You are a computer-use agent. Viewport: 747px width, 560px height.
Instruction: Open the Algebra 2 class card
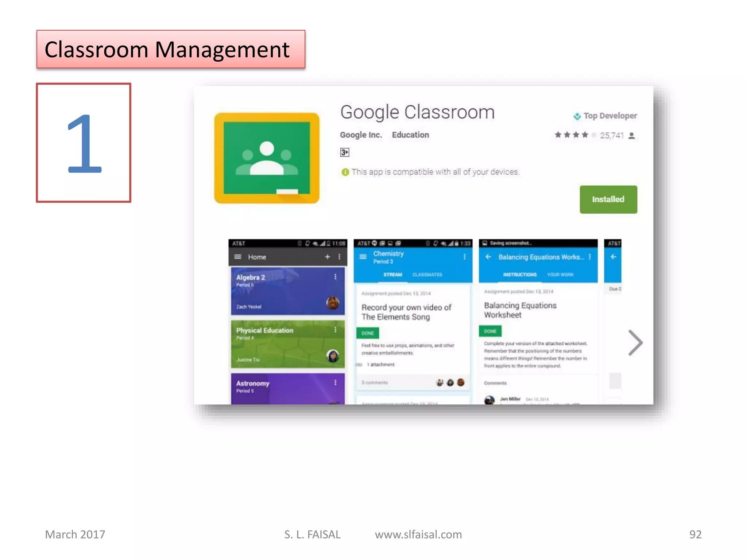point(287,291)
